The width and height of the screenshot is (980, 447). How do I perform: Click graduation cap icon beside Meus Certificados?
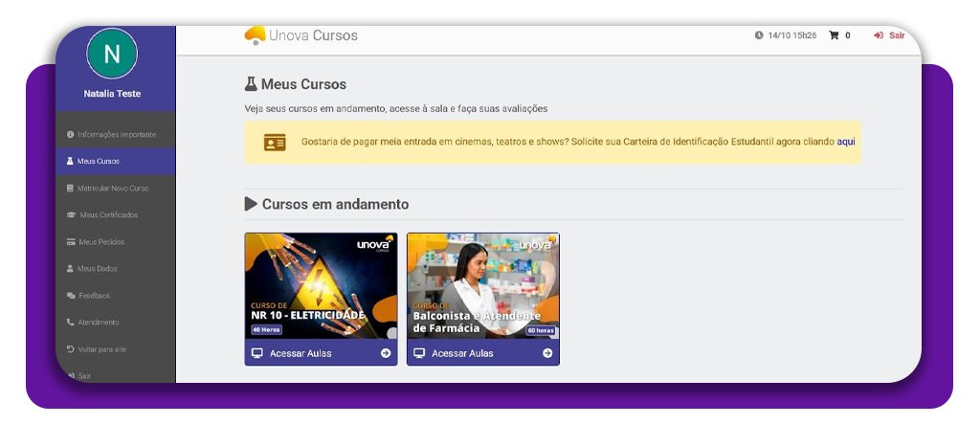(71, 215)
